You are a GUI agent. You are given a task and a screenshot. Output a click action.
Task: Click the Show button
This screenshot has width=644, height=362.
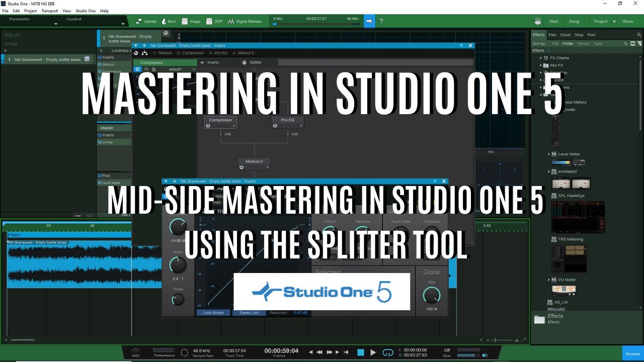pos(628,22)
